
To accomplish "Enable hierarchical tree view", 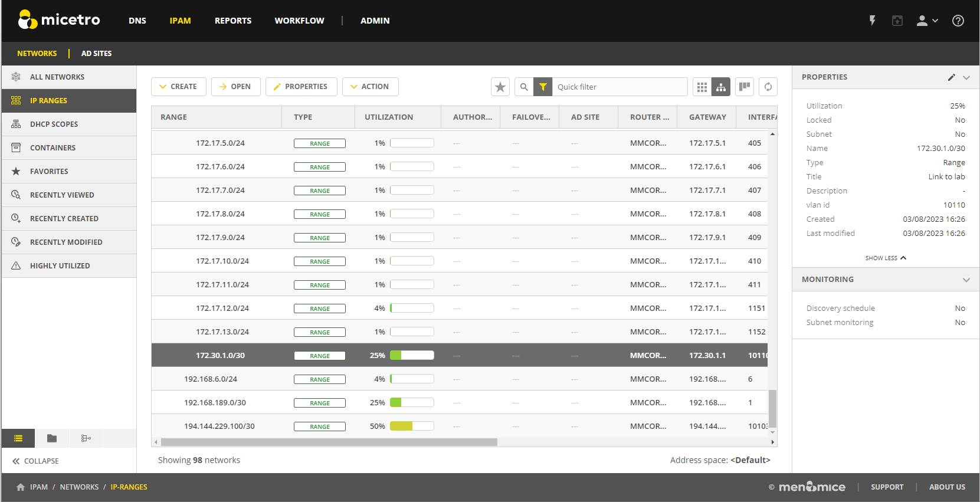I will (x=721, y=87).
